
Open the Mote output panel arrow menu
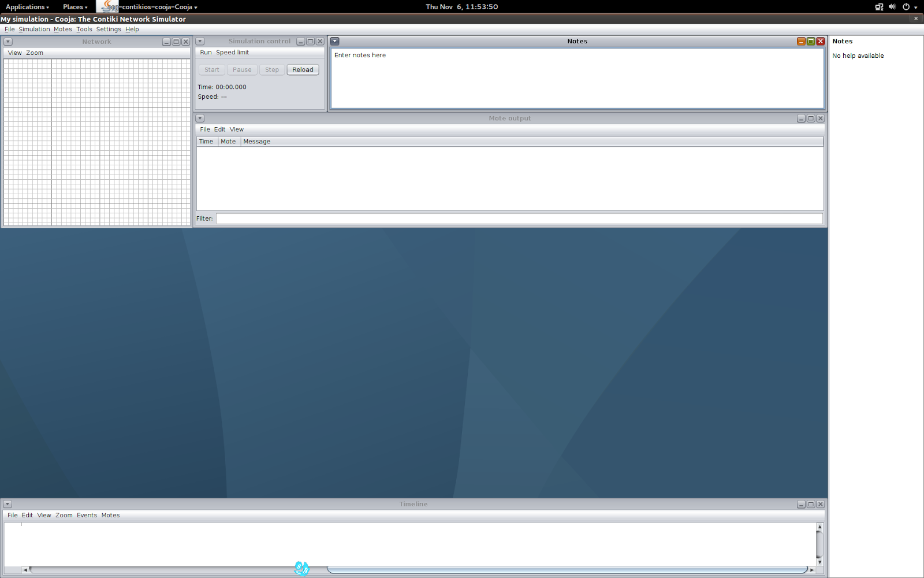click(x=200, y=118)
